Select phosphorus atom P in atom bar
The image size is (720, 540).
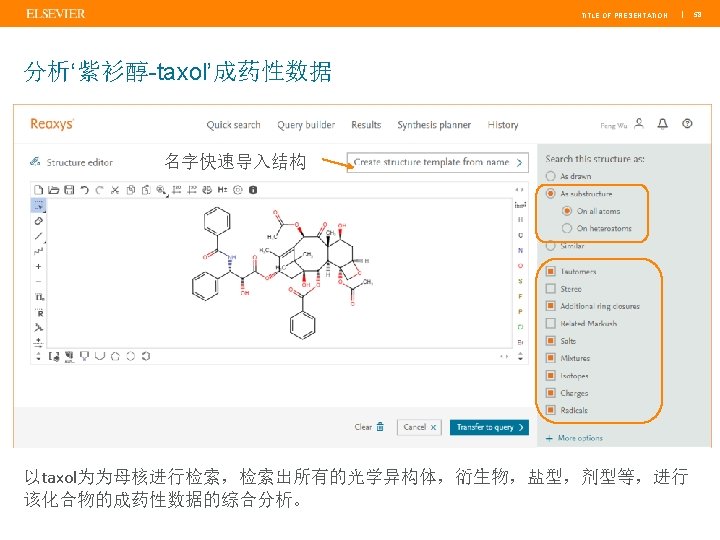(x=520, y=311)
